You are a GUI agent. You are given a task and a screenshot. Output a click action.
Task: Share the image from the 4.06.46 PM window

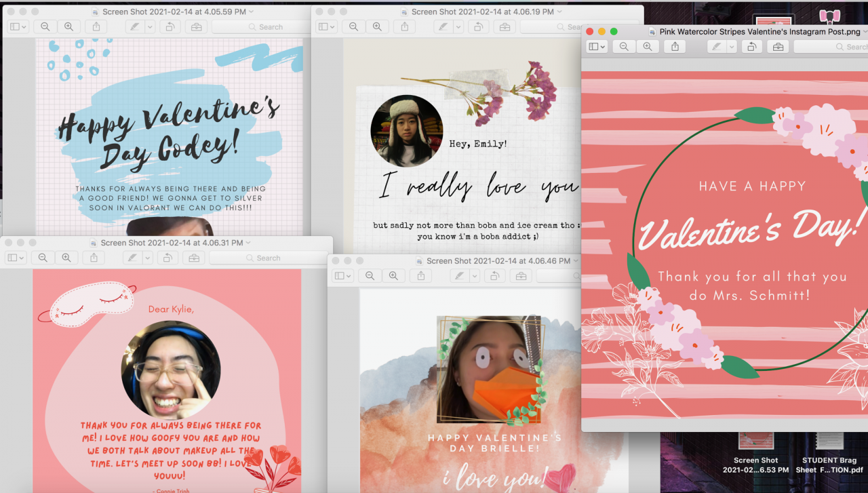click(421, 276)
